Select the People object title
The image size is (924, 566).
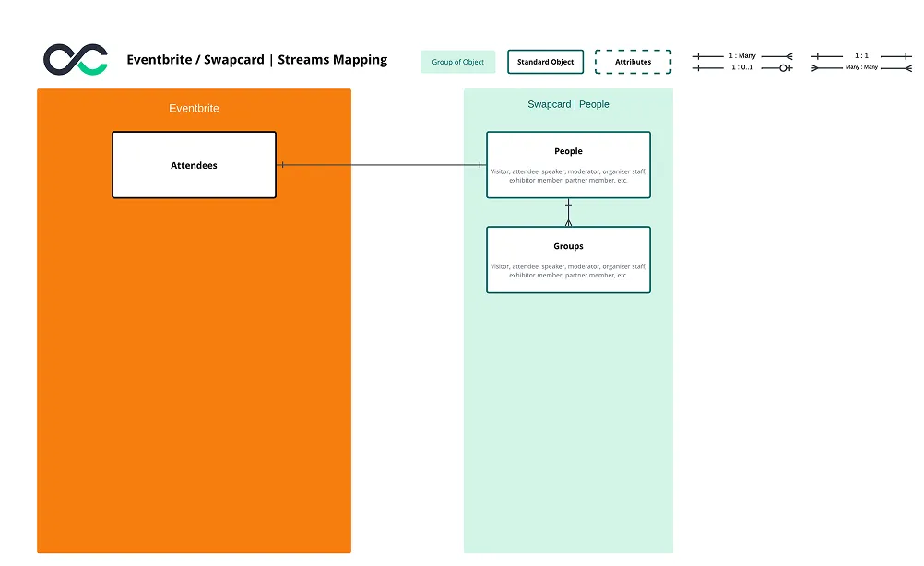pos(568,151)
